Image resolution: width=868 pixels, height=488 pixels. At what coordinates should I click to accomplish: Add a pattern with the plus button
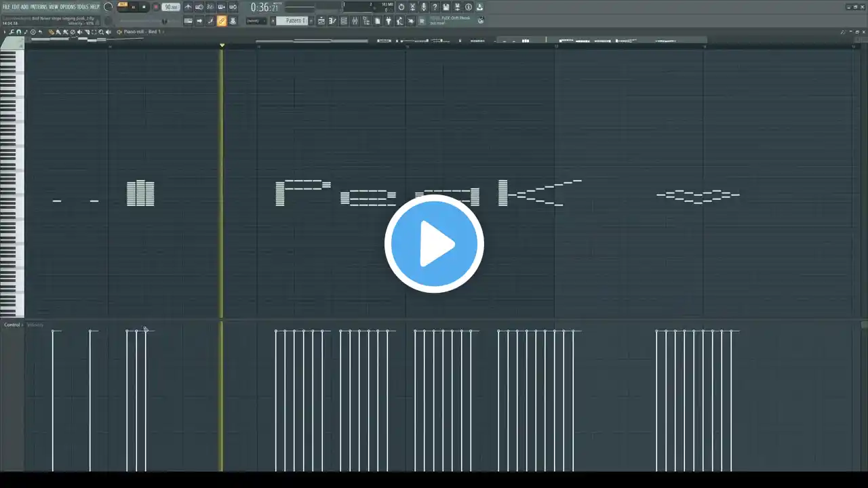311,20
